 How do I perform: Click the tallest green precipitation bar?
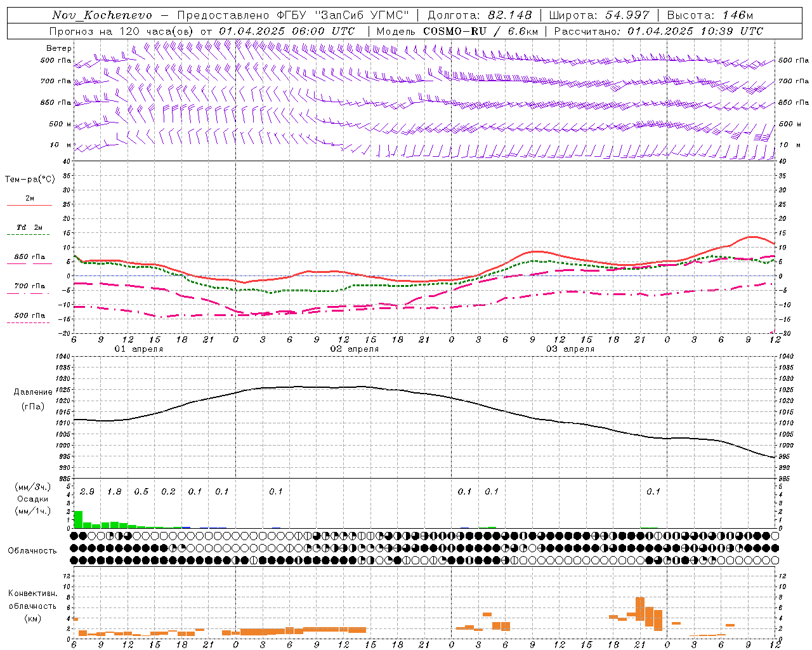point(78,519)
